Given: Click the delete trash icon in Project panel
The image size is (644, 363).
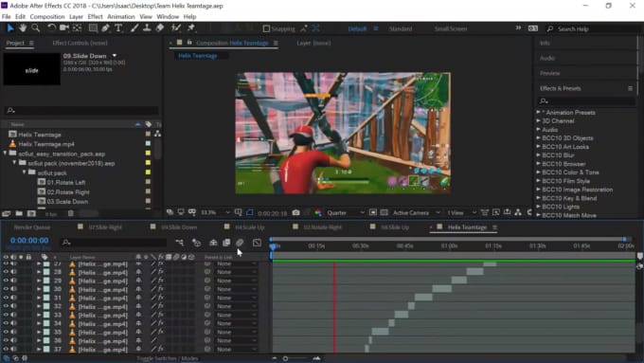Looking at the screenshot, I should pyautogui.click(x=71, y=213).
